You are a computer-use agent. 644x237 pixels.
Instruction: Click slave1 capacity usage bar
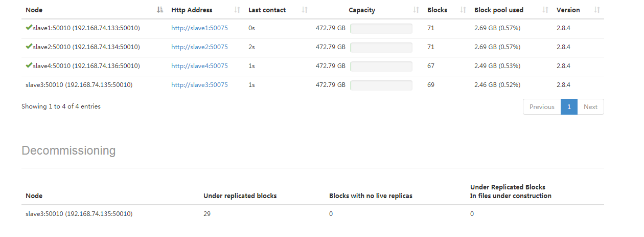coord(381,28)
